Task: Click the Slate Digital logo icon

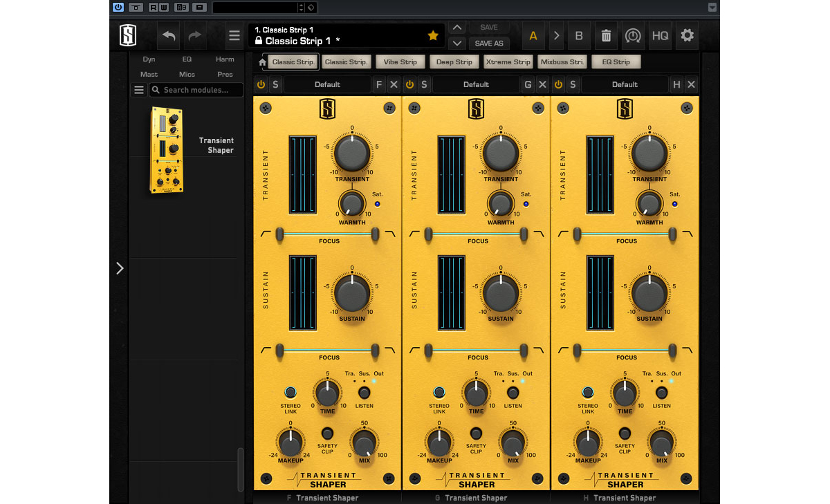Action: pyautogui.click(x=128, y=35)
